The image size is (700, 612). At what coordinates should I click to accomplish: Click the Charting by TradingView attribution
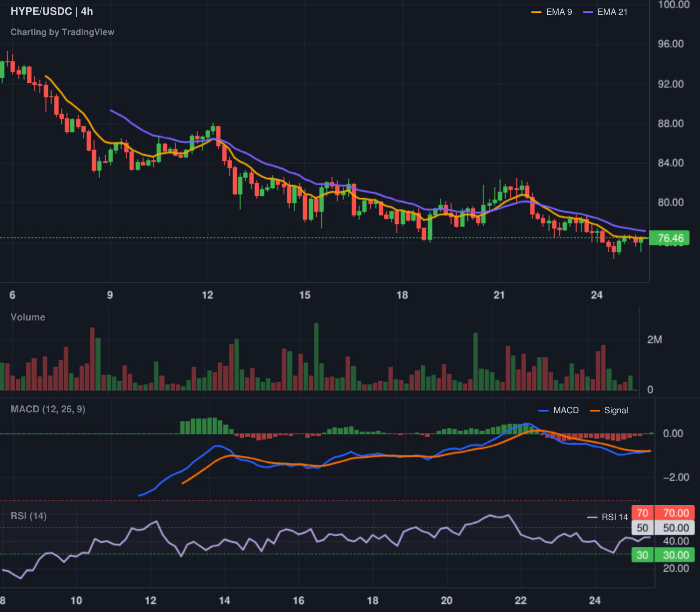pyautogui.click(x=62, y=32)
